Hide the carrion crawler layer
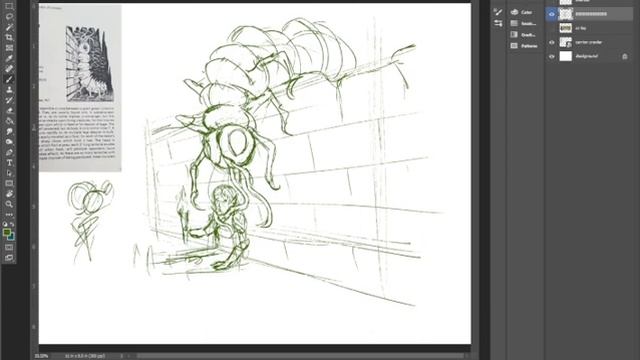Viewport: 640px width, 360px height. coord(551,42)
